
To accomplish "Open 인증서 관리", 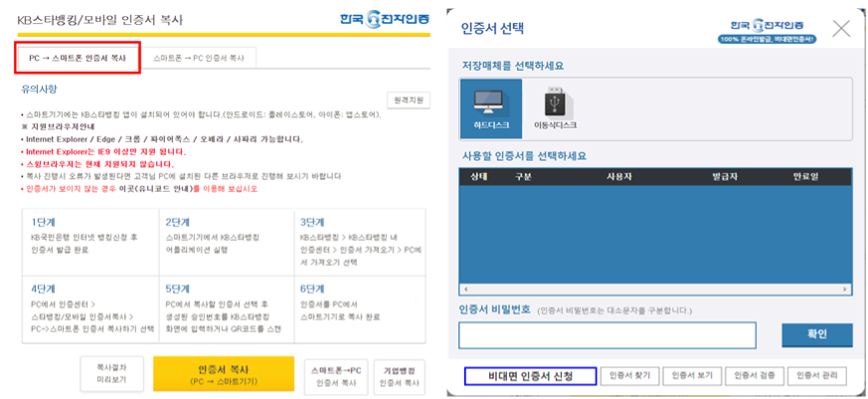I will tap(816, 376).
